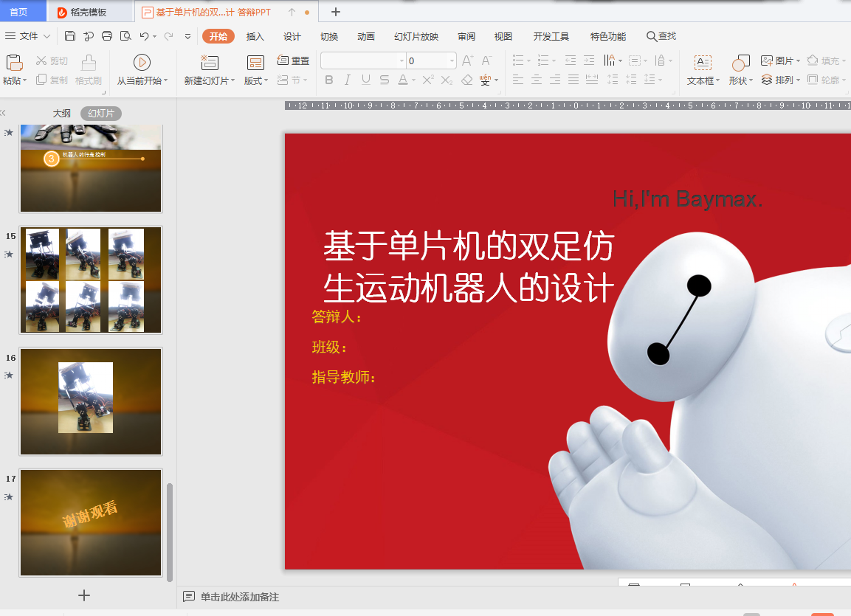Switch to the 大纲 outline view

point(61,114)
